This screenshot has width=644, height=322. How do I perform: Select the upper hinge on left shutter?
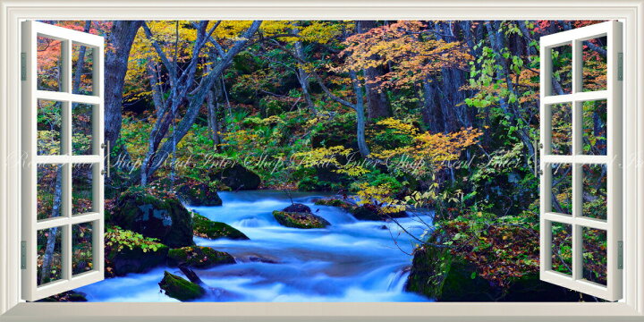[24, 66]
